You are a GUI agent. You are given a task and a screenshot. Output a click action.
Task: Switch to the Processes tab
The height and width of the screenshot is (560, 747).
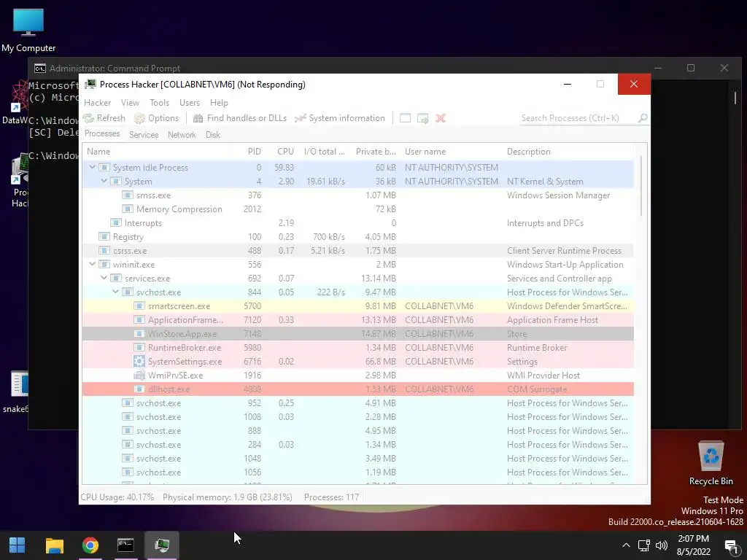click(102, 134)
